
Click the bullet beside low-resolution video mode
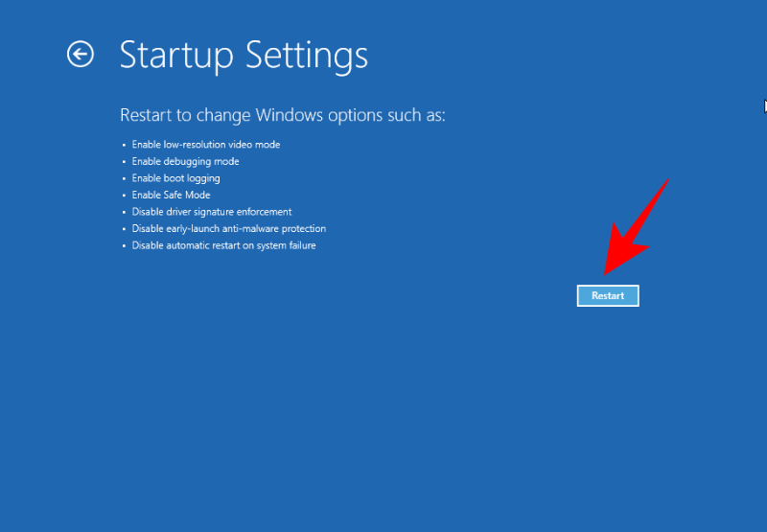(124, 145)
